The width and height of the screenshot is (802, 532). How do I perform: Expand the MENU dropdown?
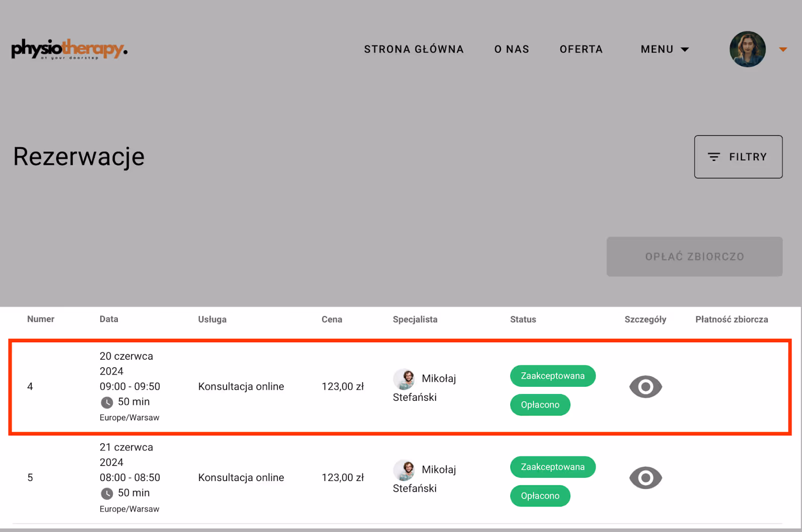click(x=665, y=49)
